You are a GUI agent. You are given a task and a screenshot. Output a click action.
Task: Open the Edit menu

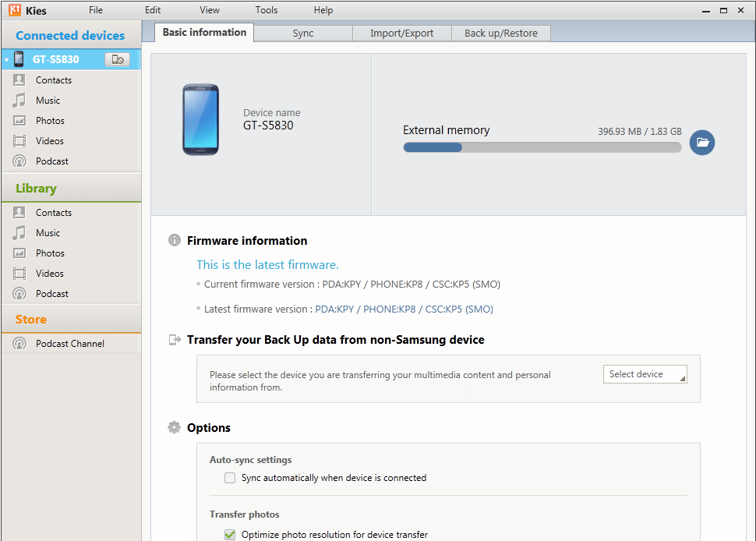click(153, 10)
